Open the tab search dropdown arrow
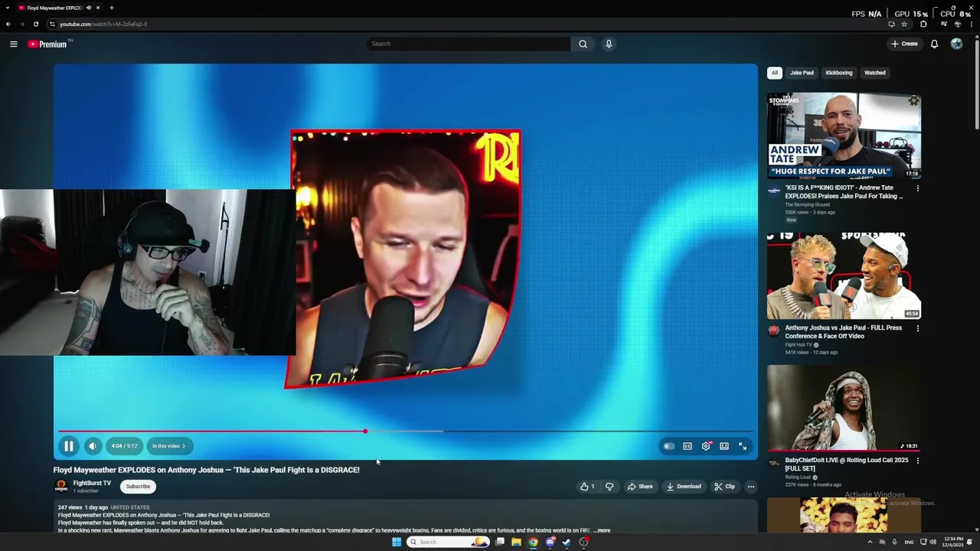 (8, 8)
